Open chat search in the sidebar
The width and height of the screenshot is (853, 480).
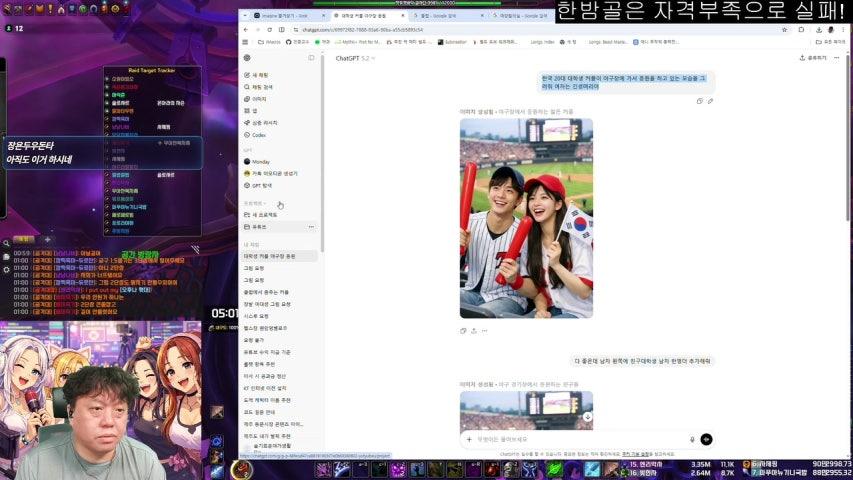point(247,87)
